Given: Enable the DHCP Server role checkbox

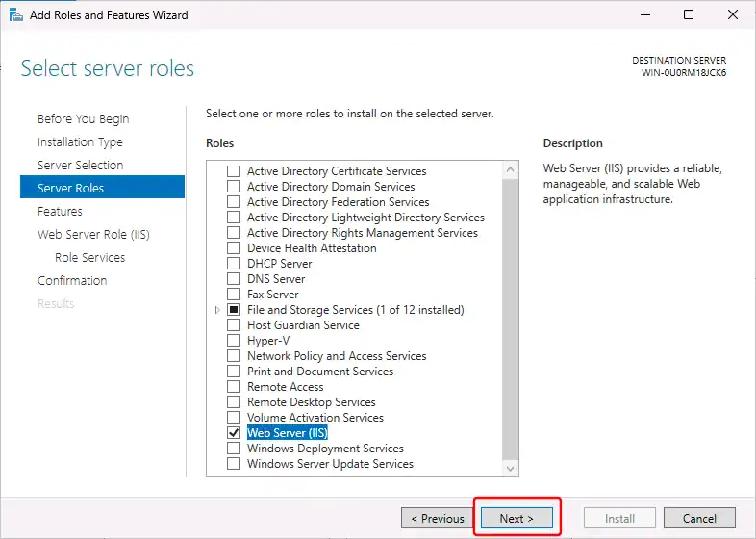Looking at the screenshot, I should click(x=233, y=264).
